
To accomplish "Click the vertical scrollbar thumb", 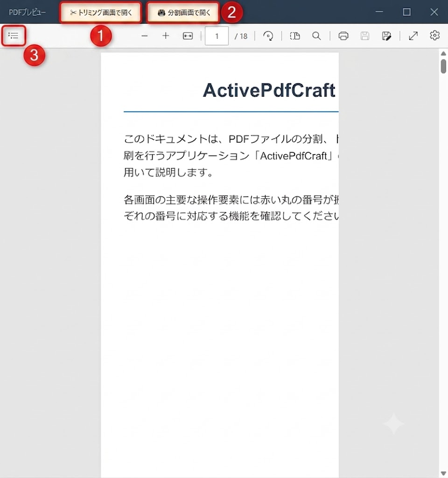I will tap(443, 66).
